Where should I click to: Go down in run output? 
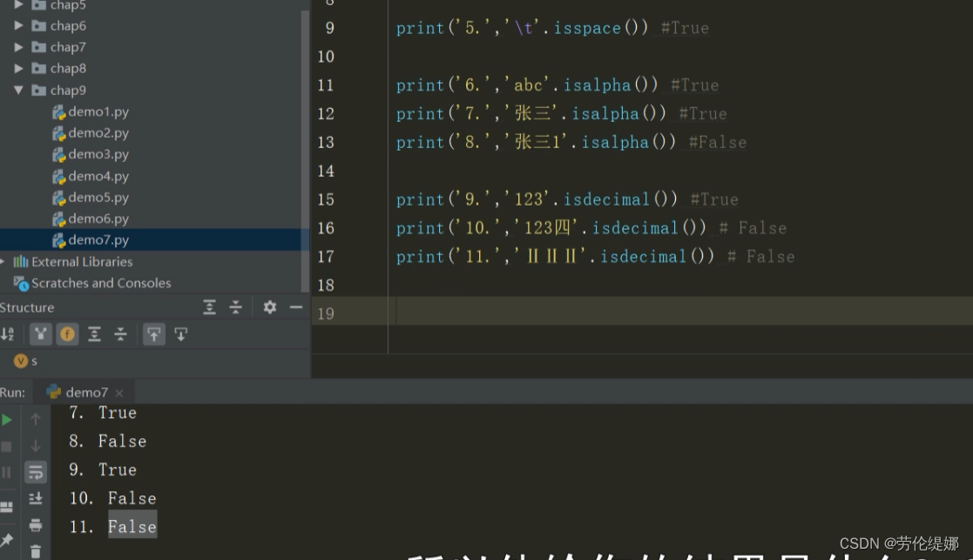click(36, 446)
